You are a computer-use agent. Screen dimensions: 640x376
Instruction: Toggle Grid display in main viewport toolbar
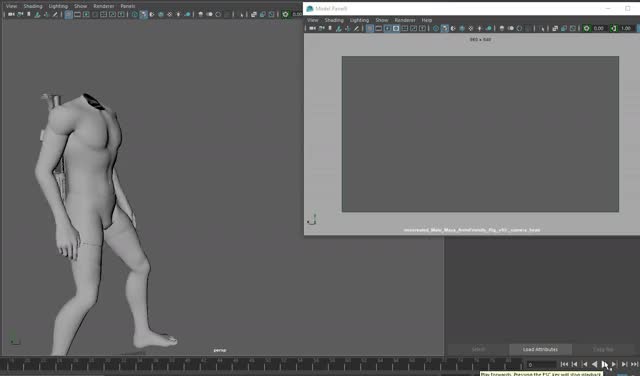coord(69,14)
